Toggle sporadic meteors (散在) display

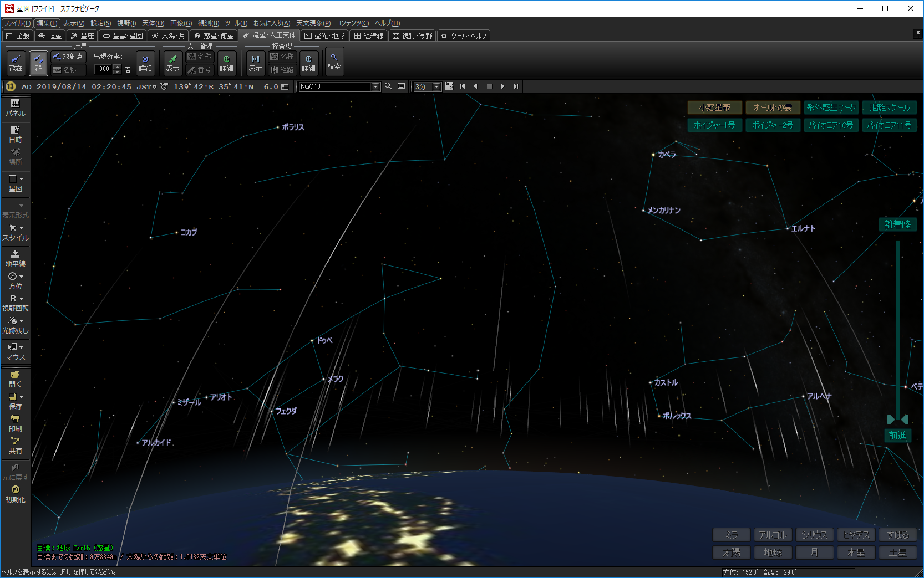(x=16, y=63)
